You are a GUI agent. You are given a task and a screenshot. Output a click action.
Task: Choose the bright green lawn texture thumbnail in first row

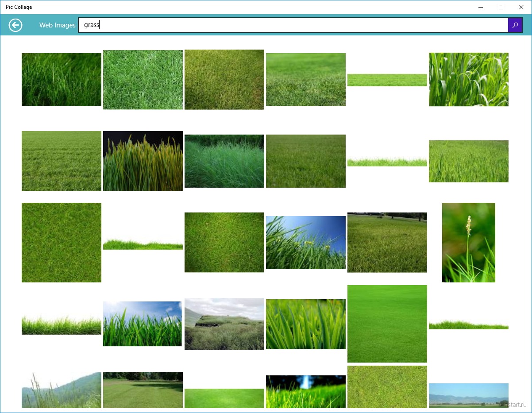click(143, 80)
